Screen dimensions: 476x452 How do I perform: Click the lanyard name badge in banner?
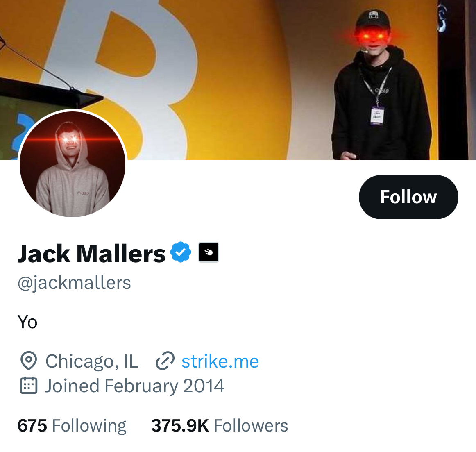pos(377,116)
